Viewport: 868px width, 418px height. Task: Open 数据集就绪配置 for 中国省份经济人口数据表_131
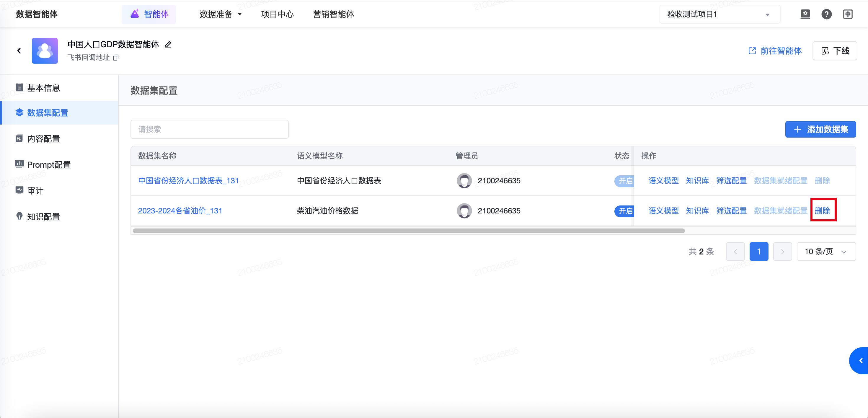point(781,181)
